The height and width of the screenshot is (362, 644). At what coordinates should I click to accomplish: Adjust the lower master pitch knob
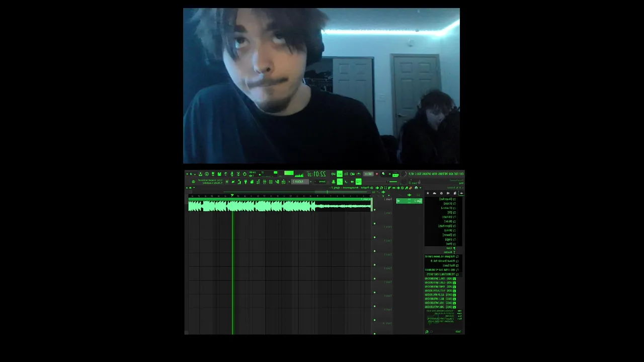point(404,181)
